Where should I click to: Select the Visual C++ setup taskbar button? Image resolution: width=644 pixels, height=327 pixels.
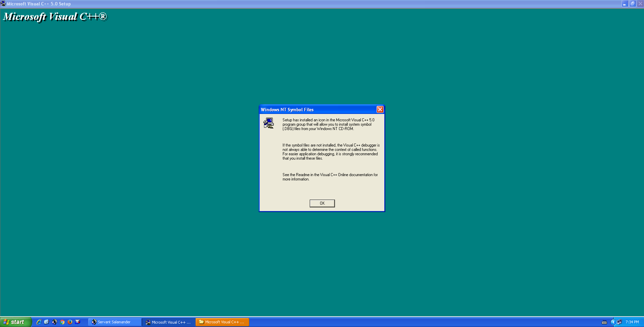pos(168,322)
